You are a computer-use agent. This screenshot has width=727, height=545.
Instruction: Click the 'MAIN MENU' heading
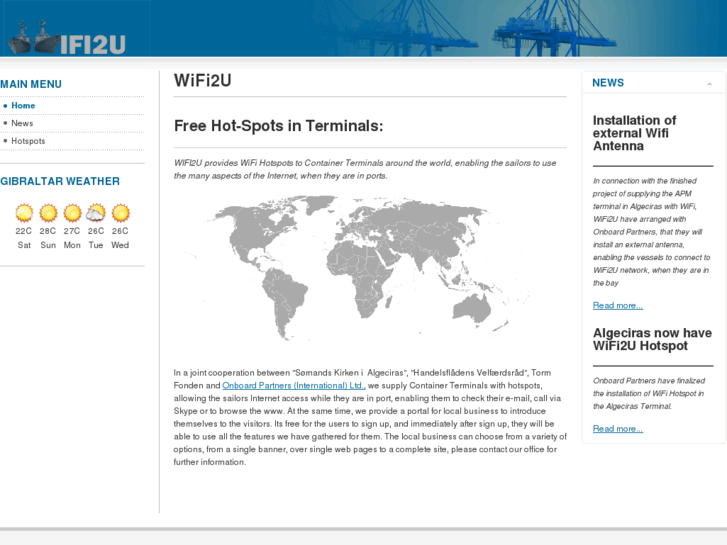[x=31, y=84]
